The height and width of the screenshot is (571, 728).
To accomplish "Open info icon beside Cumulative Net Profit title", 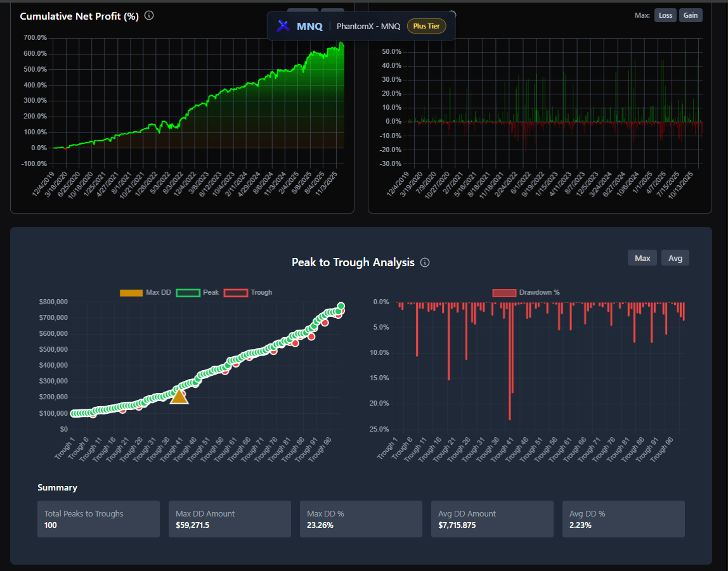I will [x=149, y=15].
